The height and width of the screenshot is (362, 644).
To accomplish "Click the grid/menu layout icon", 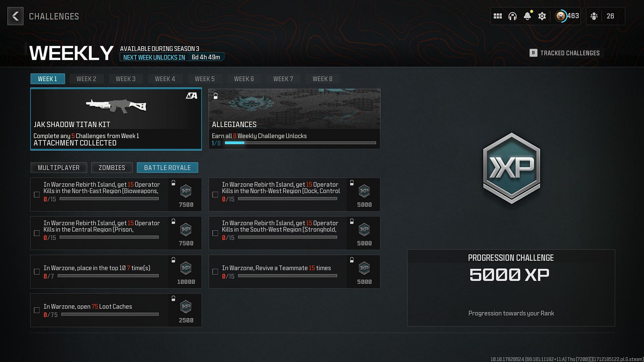I will click(x=498, y=16).
